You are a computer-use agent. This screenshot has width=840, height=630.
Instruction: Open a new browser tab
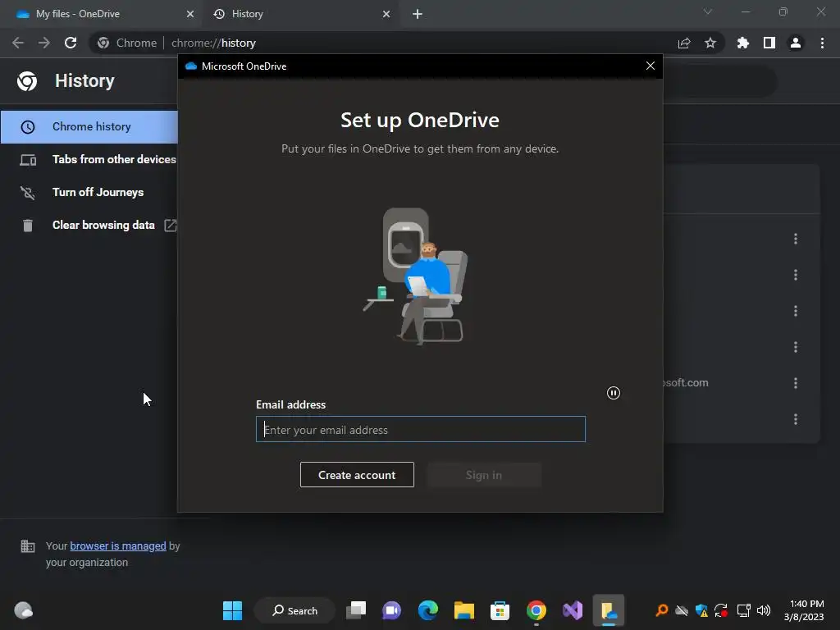[418, 14]
